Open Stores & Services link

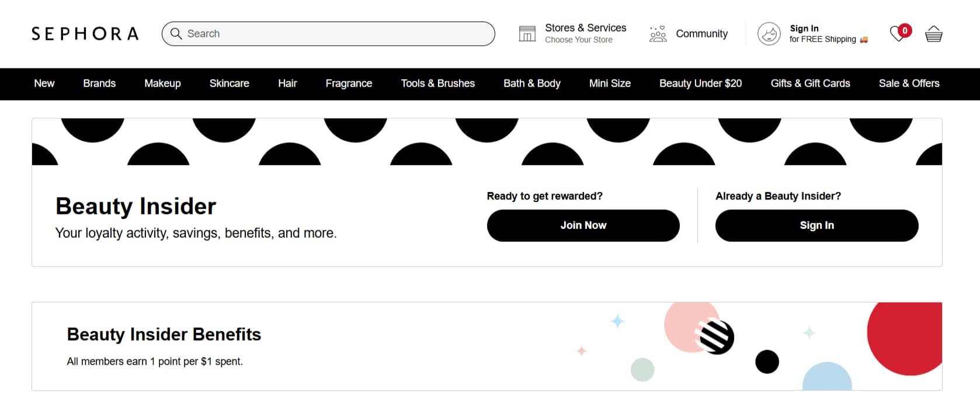point(585,28)
